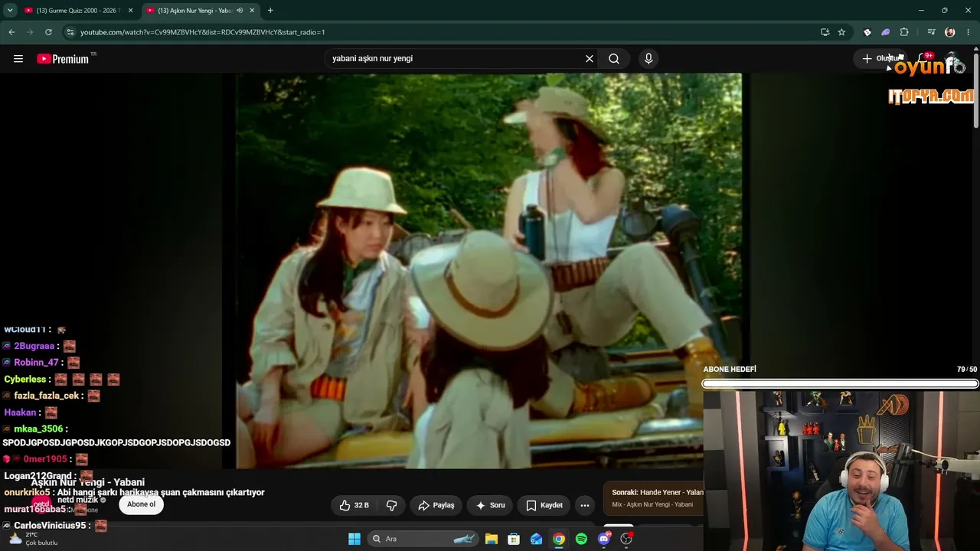This screenshot has width=980, height=551.
Task: Share the video via Paylaş
Action: click(x=436, y=505)
